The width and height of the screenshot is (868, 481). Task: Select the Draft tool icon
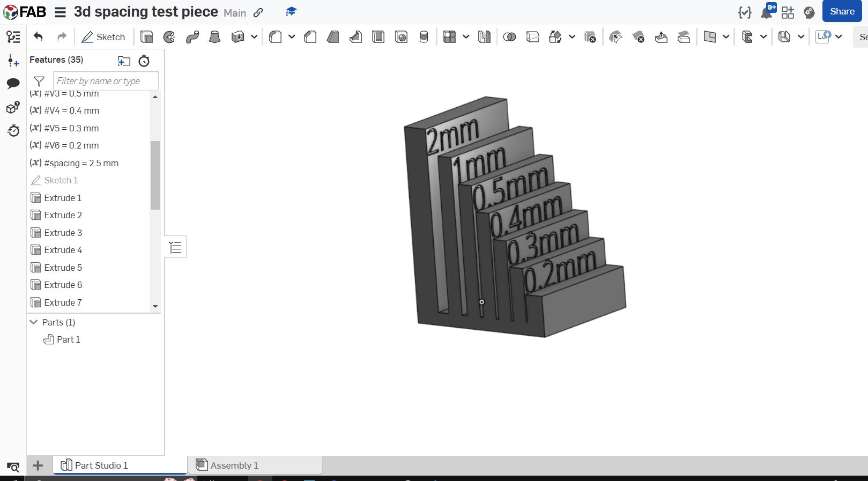[x=333, y=37]
